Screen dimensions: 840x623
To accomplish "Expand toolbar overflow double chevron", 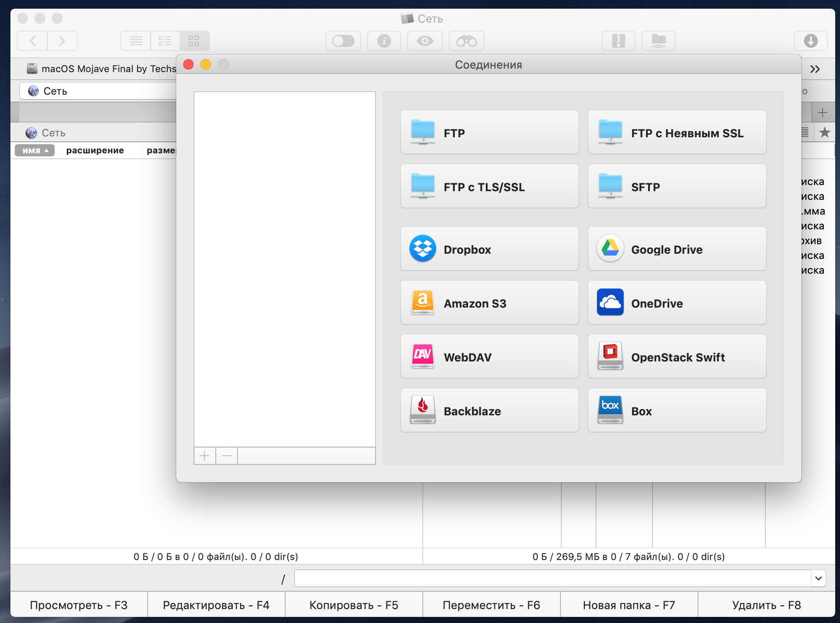I will pyautogui.click(x=815, y=69).
